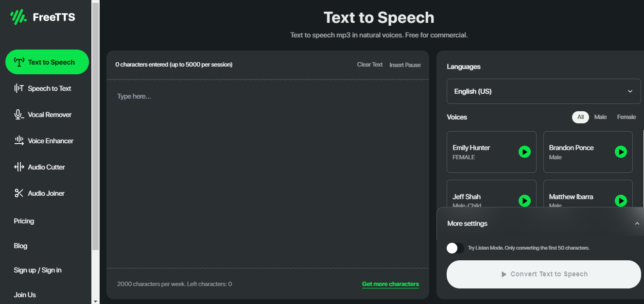Screen dimensions: 644x304
Task: Show only Female voices
Action: coord(626,117)
